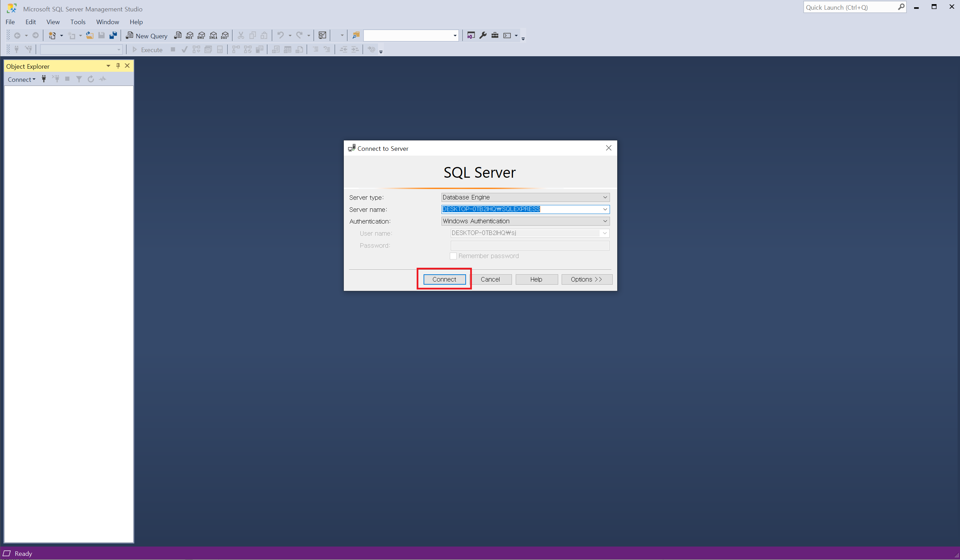Toggle the Remember password checkbox
The height and width of the screenshot is (560, 960).
[x=453, y=256]
